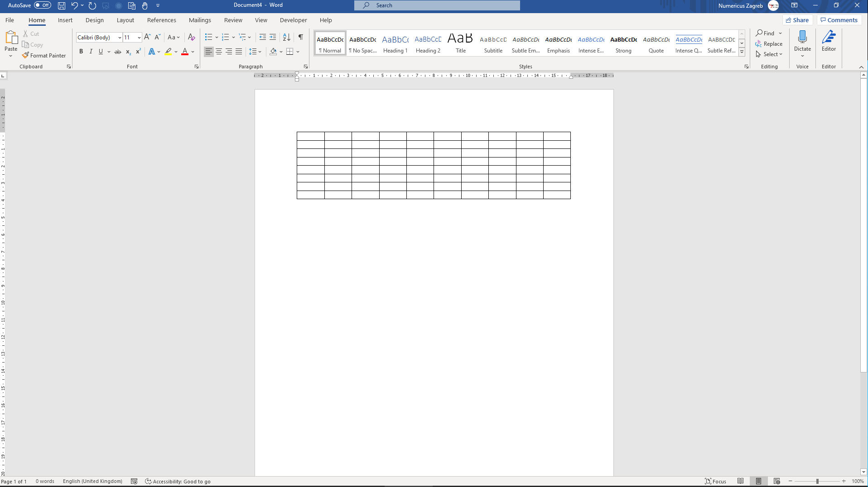868x487 pixels.
Task: Toggle Show/Hide paragraph marks
Action: point(300,37)
